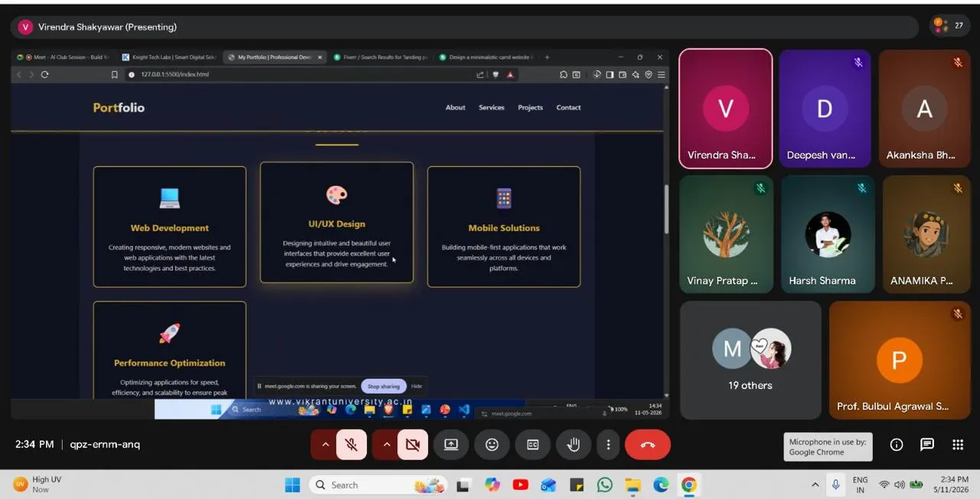Click the shared browser's back arrow
Screen dimensions: 980x499
(x=19, y=74)
